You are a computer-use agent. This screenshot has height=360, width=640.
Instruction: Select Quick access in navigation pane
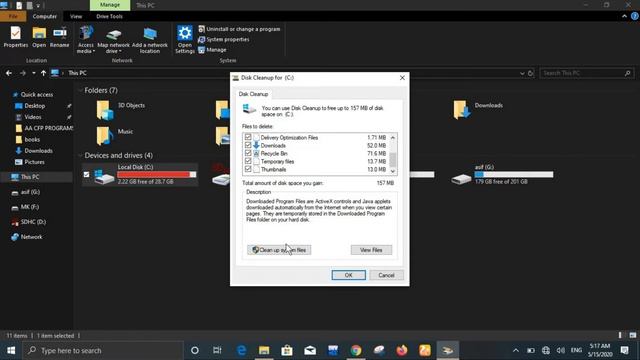(37, 94)
